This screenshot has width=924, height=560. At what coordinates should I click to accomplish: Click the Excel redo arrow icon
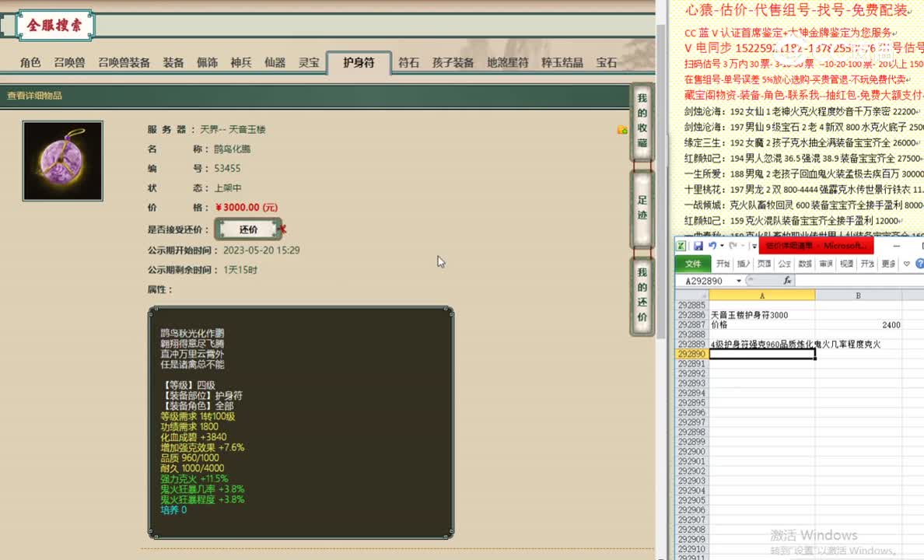[x=732, y=246]
